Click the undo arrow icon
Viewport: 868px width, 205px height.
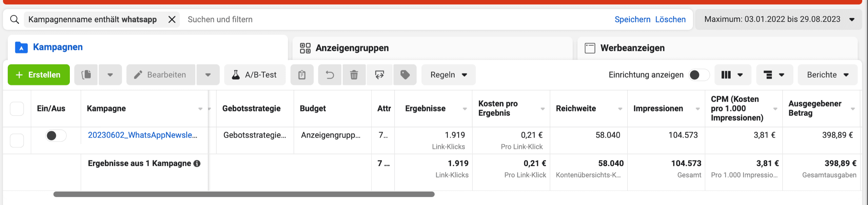pos(330,75)
